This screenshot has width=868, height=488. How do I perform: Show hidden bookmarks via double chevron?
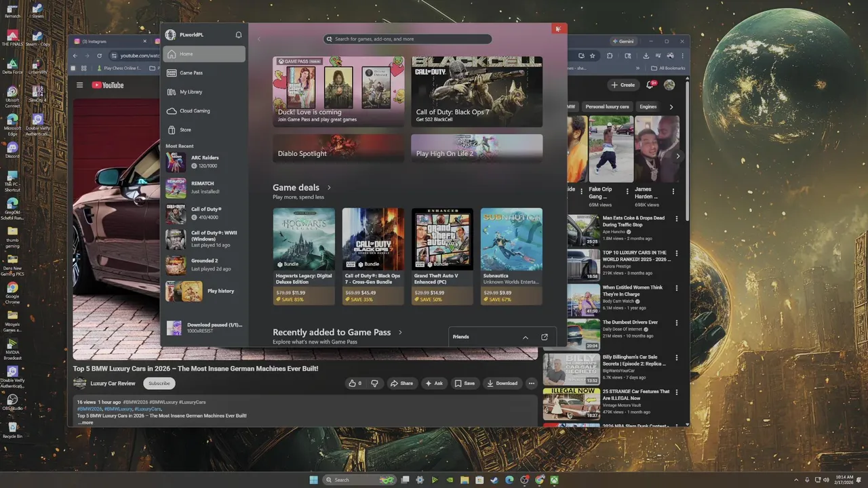click(x=638, y=68)
